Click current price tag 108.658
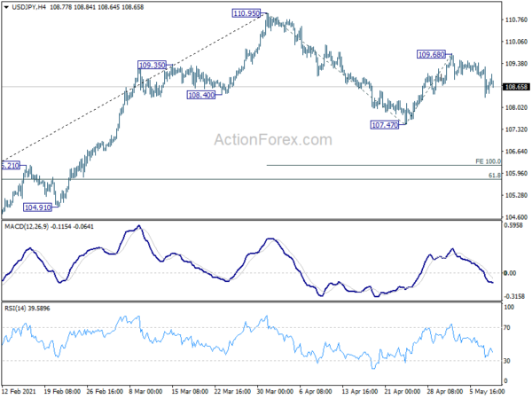532x399 pixels. click(516, 87)
